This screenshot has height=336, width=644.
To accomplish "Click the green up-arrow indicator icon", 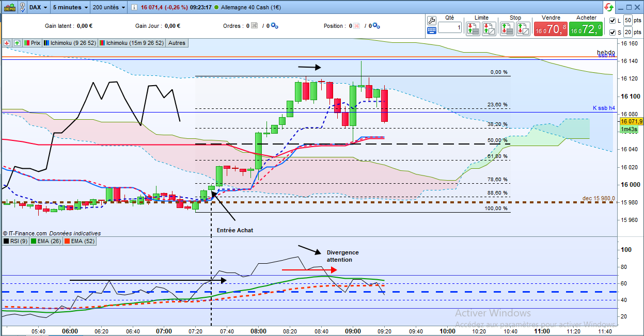I will pos(18,43).
